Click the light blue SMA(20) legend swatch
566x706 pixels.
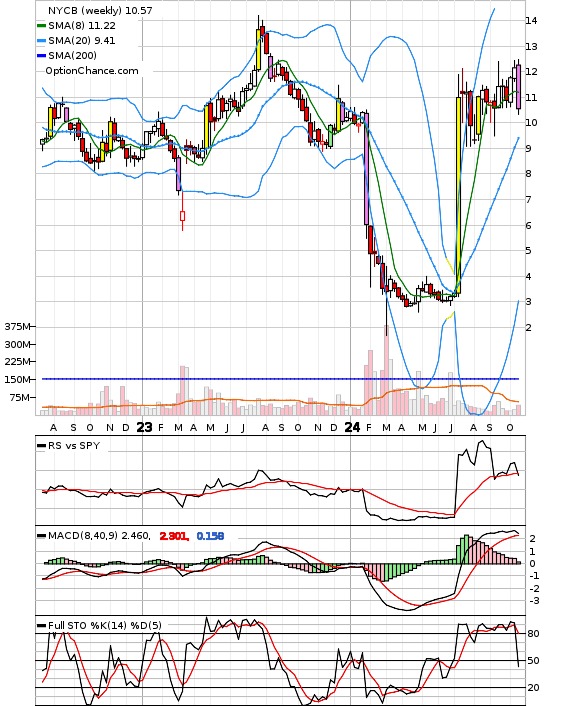41,41
